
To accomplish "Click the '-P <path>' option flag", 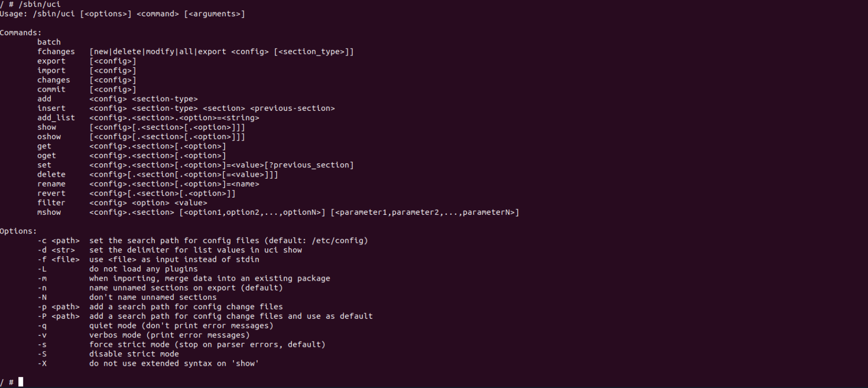I will pyautogui.click(x=58, y=316).
